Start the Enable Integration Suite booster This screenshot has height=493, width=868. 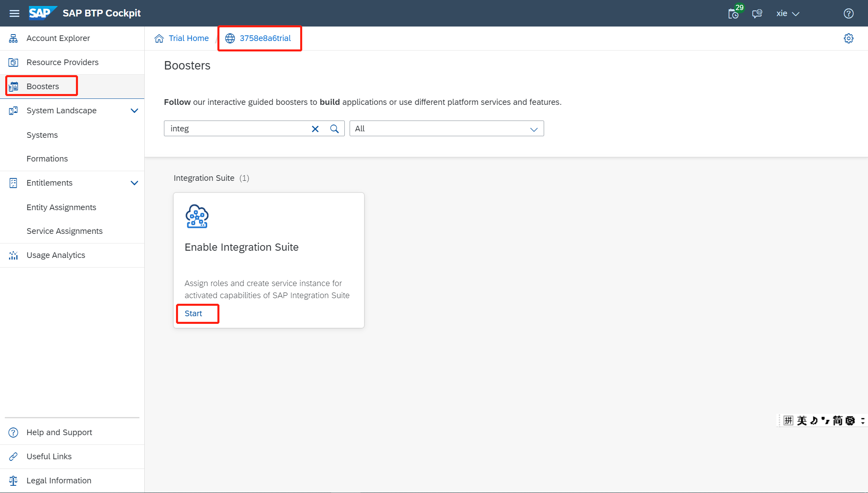coord(193,313)
